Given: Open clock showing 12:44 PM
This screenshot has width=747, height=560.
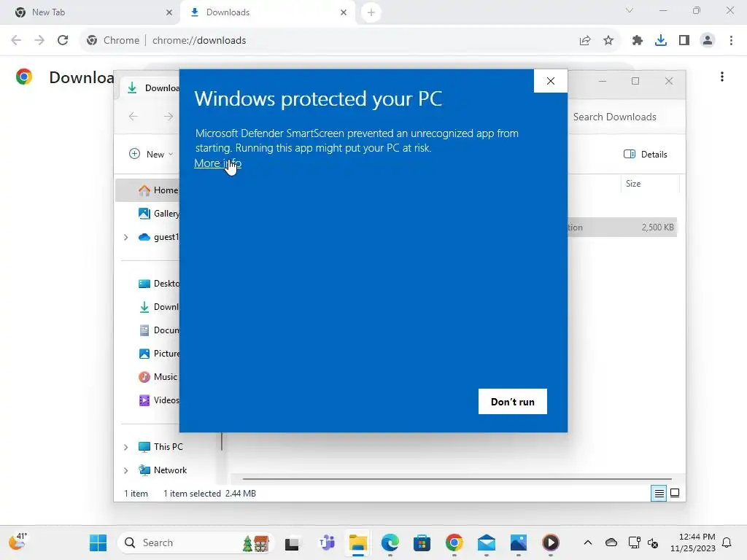Looking at the screenshot, I should pos(693,542).
